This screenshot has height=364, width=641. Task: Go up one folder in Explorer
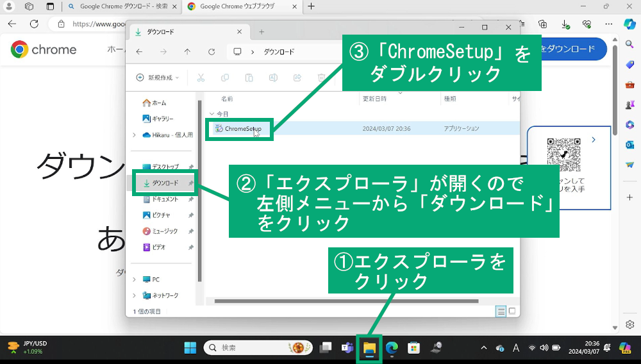tap(187, 52)
